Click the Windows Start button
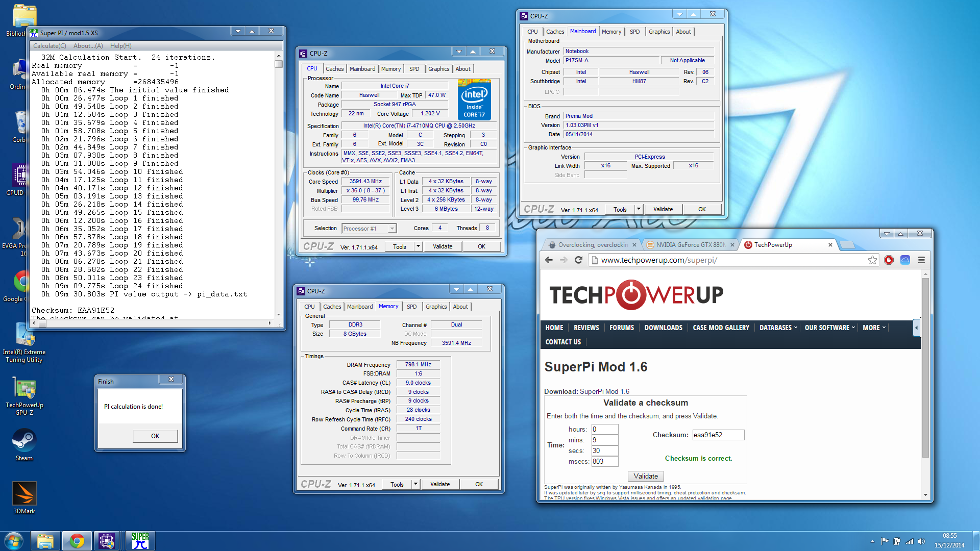The width and height of the screenshot is (980, 551). (13, 541)
